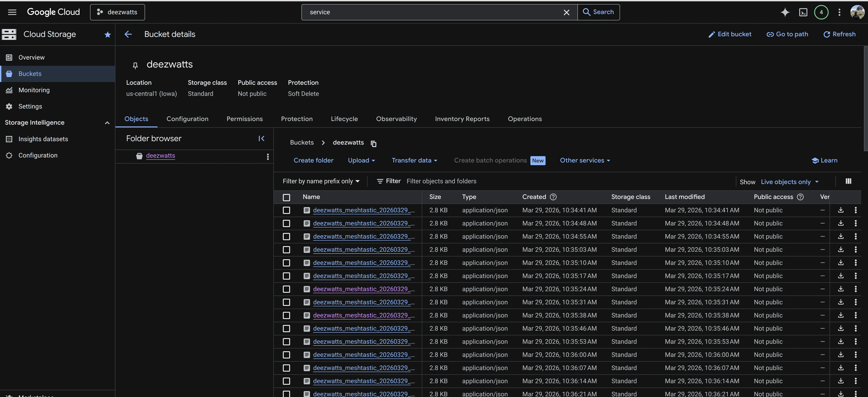
Task: Click the back arrow beside Bucket details
Action: [x=128, y=34]
